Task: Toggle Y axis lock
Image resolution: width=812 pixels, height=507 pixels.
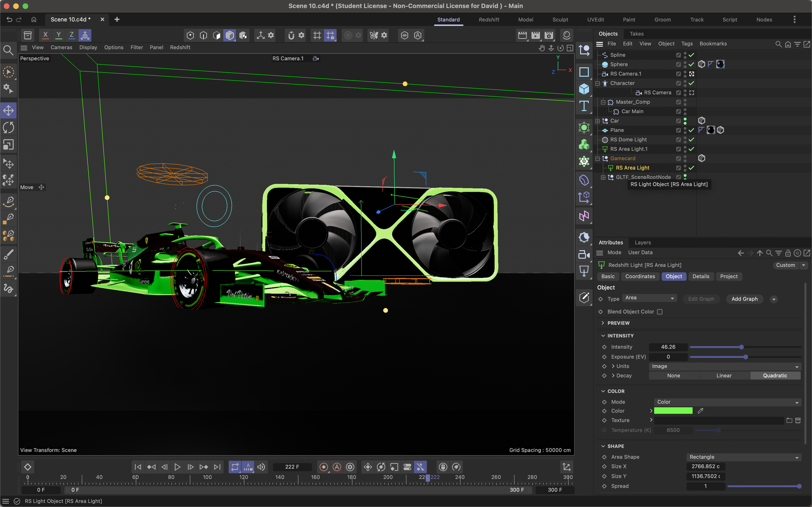Action: 59,35
